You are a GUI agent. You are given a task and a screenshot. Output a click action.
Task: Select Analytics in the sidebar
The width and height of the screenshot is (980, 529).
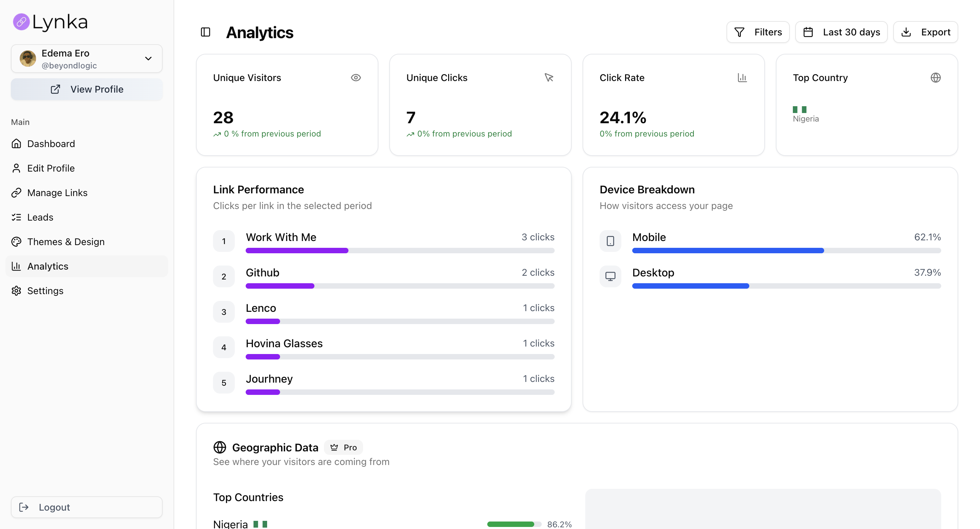(87, 266)
